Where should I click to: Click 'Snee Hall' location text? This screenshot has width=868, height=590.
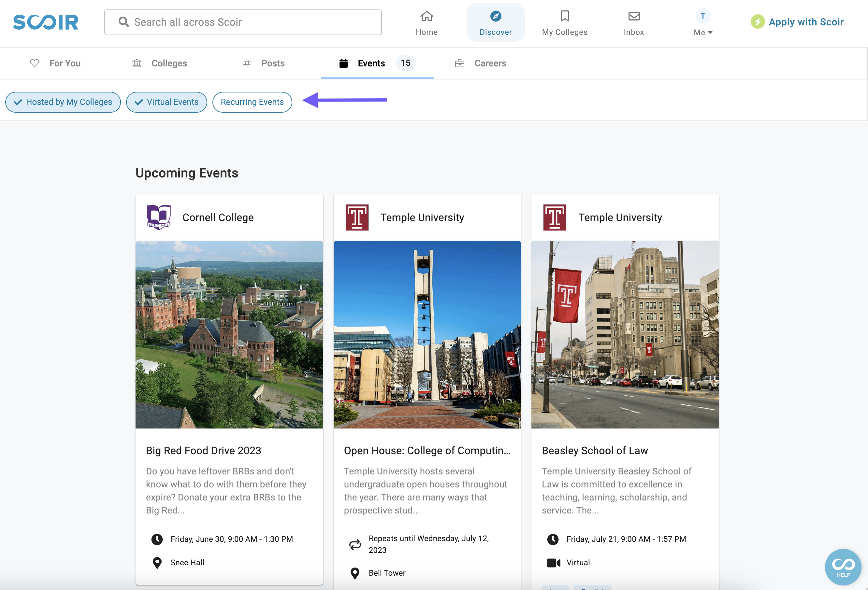[x=187, y=562]
